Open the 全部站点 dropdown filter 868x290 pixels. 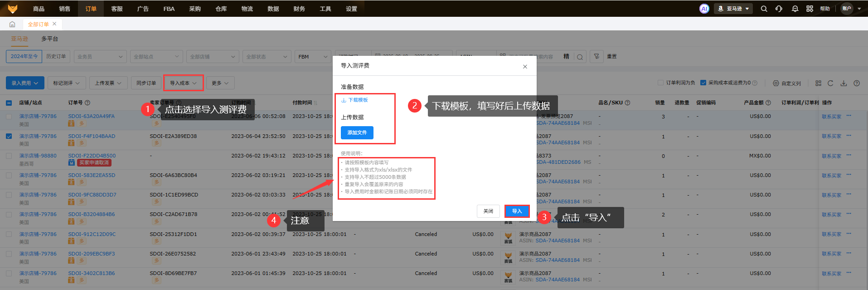pyautogui.click(x=156, y=57)
